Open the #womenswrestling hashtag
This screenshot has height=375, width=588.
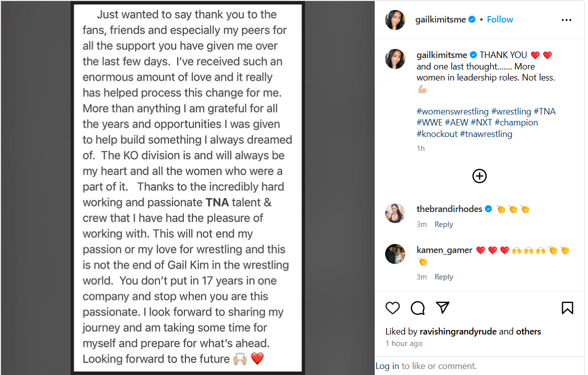click(453, 111)
